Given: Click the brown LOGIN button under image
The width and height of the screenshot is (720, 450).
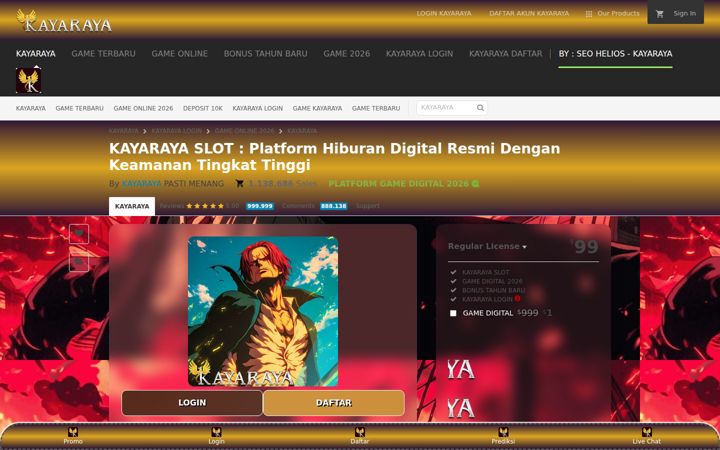Looking at the screenshot, I should point(192,403).
